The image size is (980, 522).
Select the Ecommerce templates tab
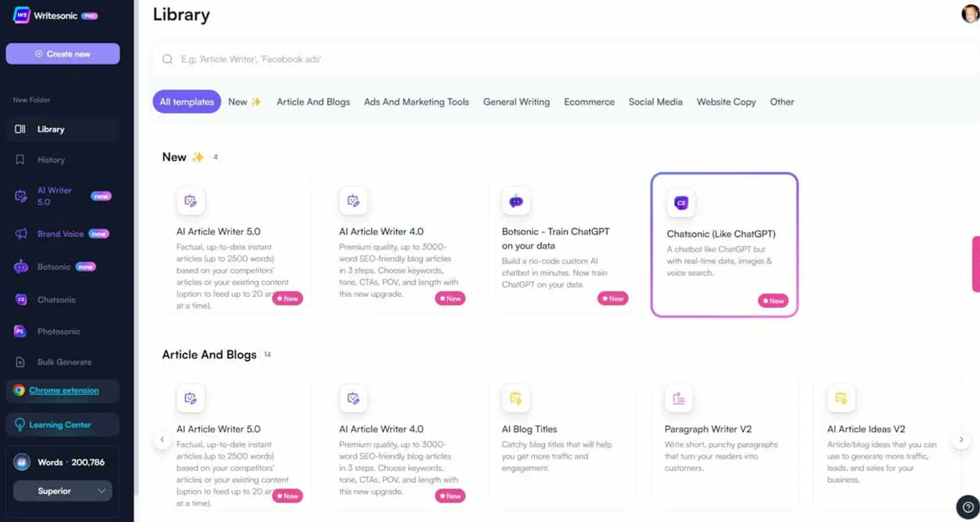(x=589, y=102)
